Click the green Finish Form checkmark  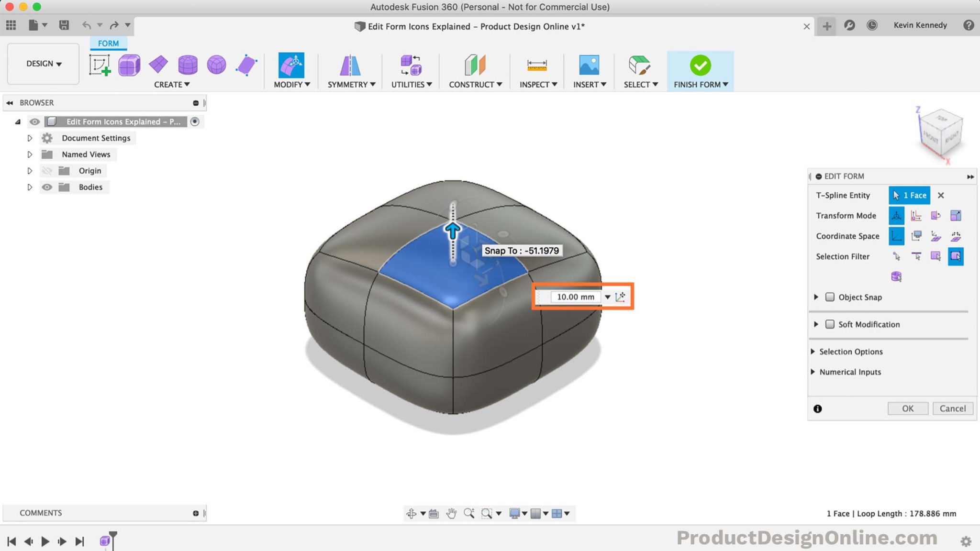pos(700,65)
